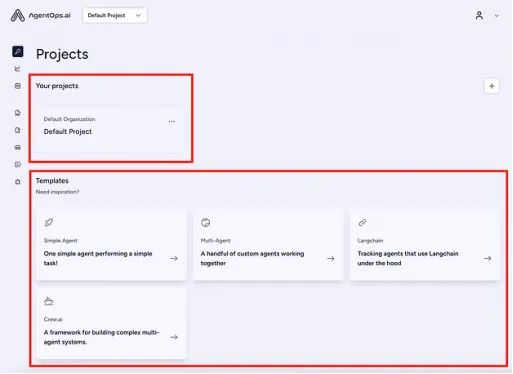This screenshot has height=374, width=513.
Task: Click the Crew.ai template icon
Action: coord(49,301)
